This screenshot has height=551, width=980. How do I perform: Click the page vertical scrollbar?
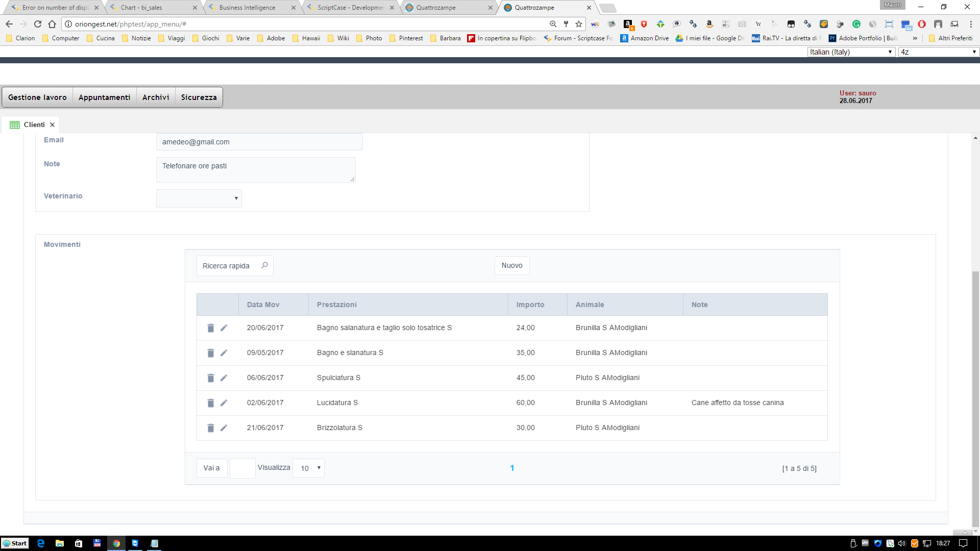coord(975,398)
